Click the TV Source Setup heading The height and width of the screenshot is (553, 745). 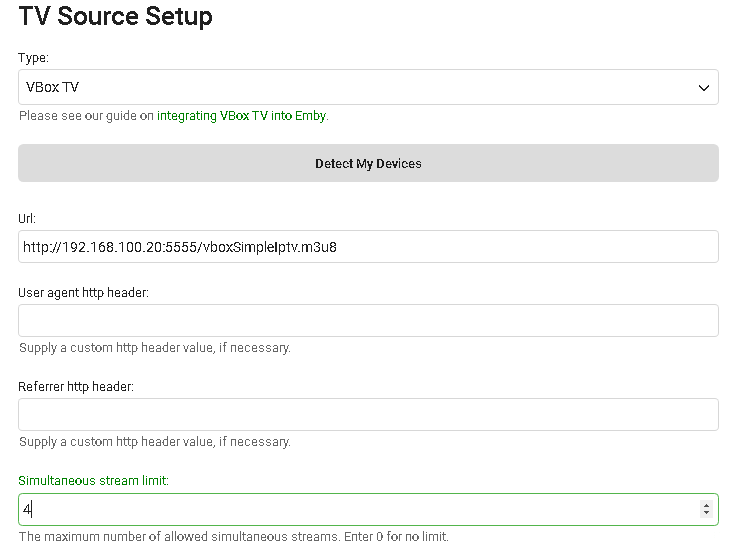pos(115,17)
